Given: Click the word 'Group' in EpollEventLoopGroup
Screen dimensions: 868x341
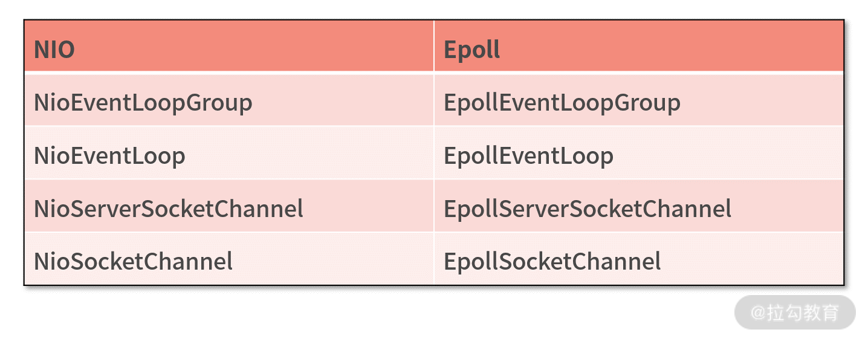Looking at the screenshot, I should tap(647, 103).
